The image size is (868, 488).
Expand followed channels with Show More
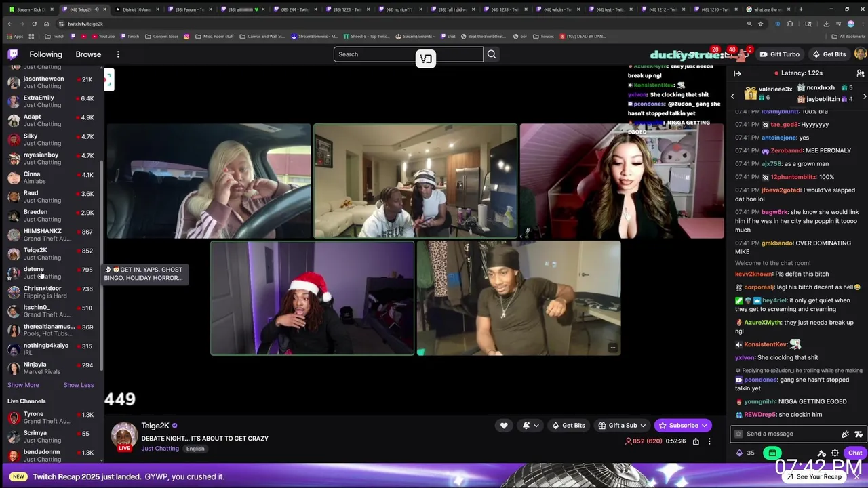point(23,385)
